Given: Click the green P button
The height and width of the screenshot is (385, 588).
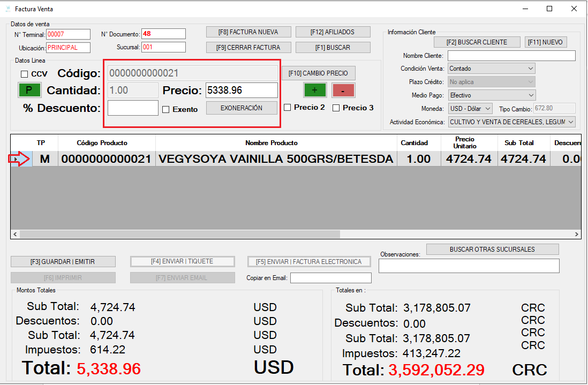Looking at the screenshot, I should [29, 90].
